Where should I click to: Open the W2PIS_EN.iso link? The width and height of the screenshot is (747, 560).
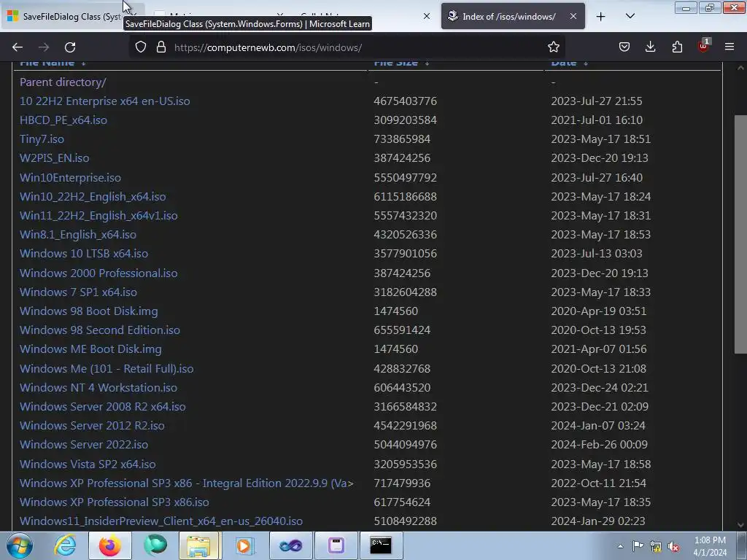click(54, 158)
